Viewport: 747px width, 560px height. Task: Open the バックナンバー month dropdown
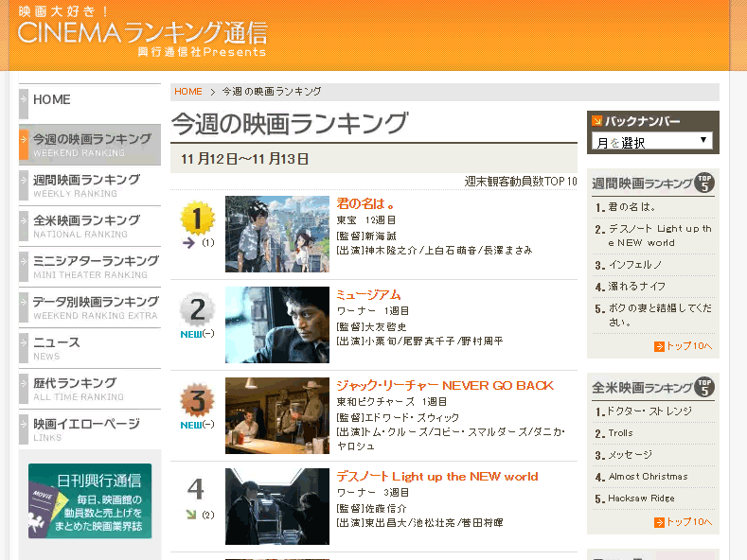652,142
